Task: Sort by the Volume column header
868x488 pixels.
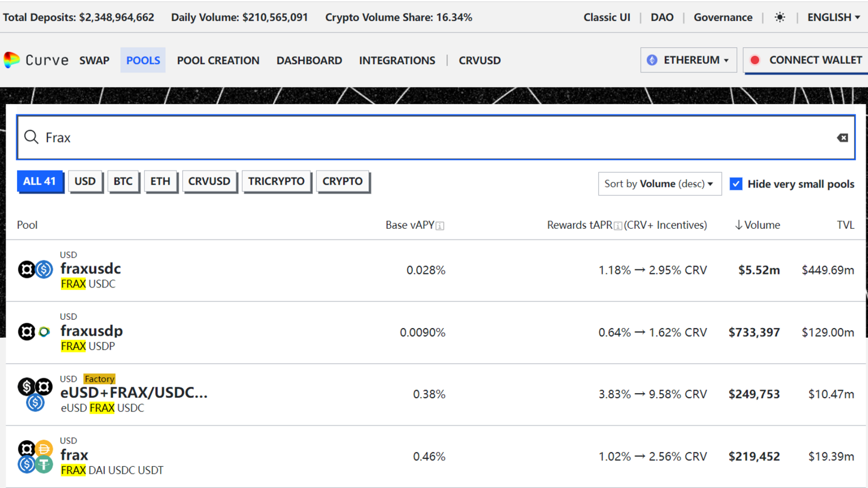Action: click(x=757, y=225)
